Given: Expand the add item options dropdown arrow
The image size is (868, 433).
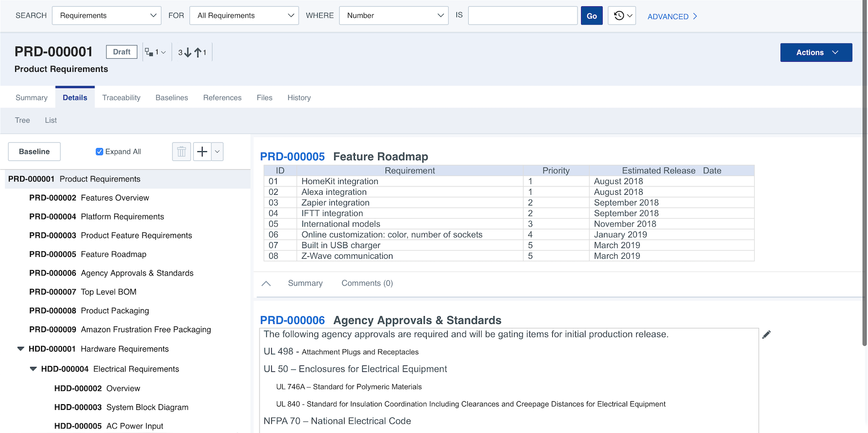Looking at the screenshot, I should click(217, 152).
